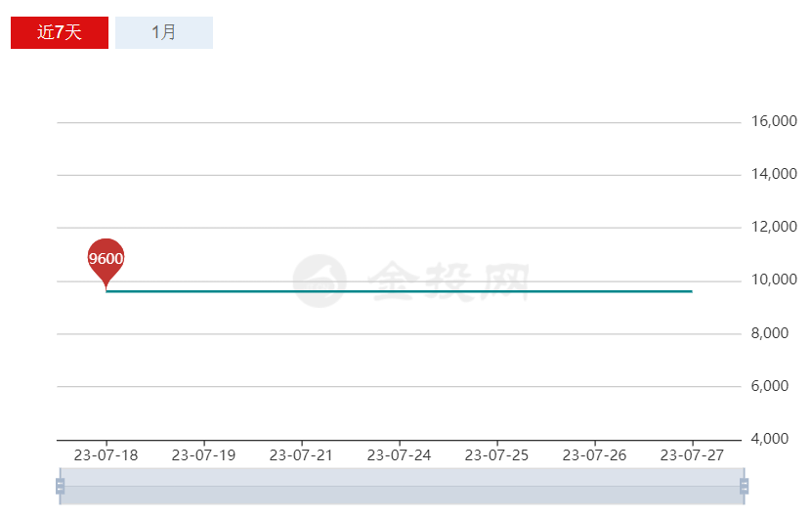Click the 23-07-26 date label
This screenshot has height=517, width=812.
click(594, 455)
